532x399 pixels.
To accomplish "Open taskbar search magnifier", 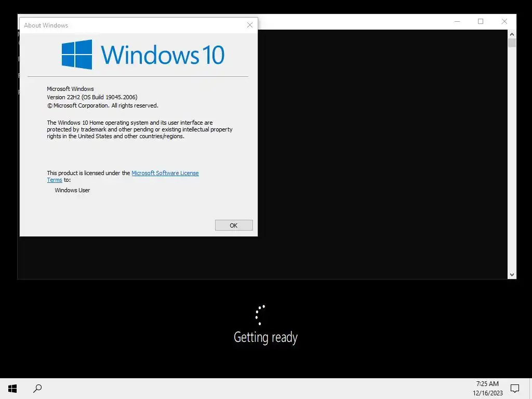I will pyautogui.click(x=37, y=389).
